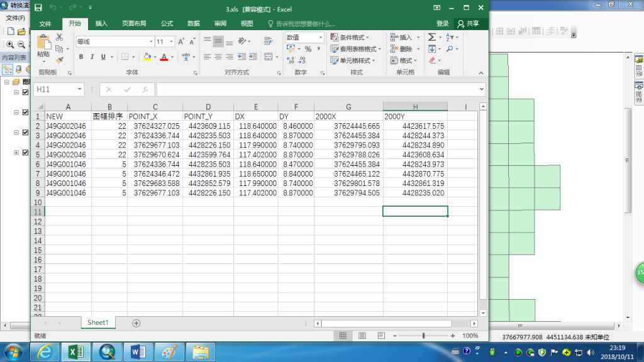The image size is (644, 362).
Task: Open Internet Explorer from the taskbar
Action: point(45,352)
